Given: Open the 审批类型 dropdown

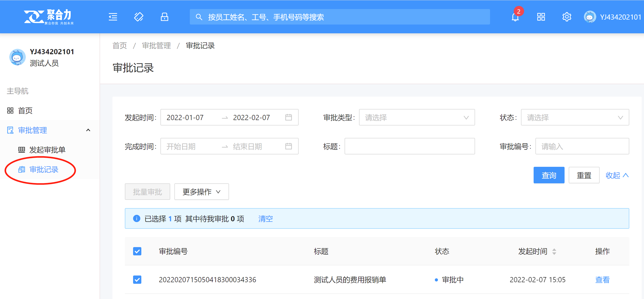Looking at the screenshot, I should pyautogui.click(x=417, y=117).
